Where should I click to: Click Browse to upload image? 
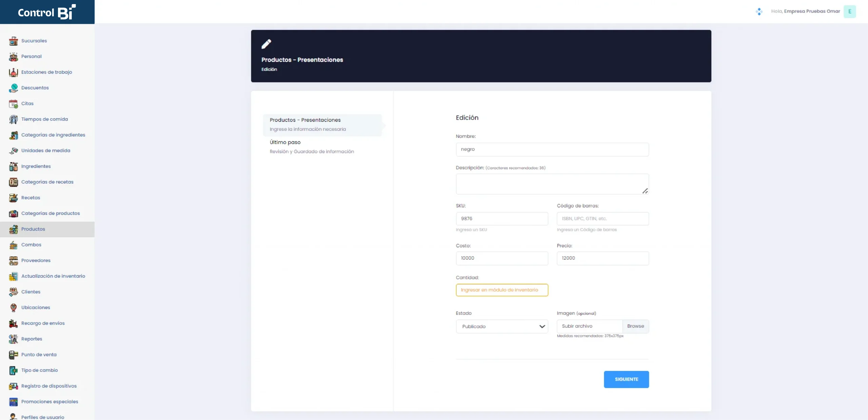click(635, 326)
